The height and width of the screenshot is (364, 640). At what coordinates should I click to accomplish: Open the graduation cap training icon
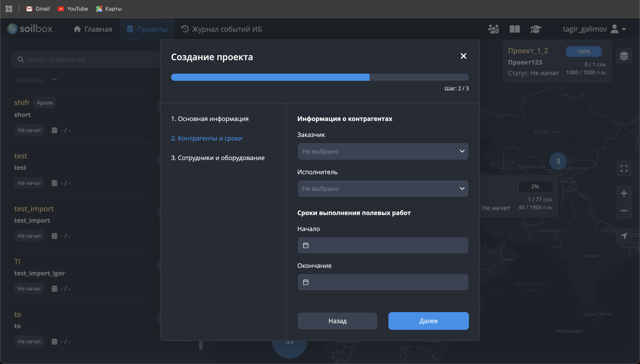pos(535,29)
